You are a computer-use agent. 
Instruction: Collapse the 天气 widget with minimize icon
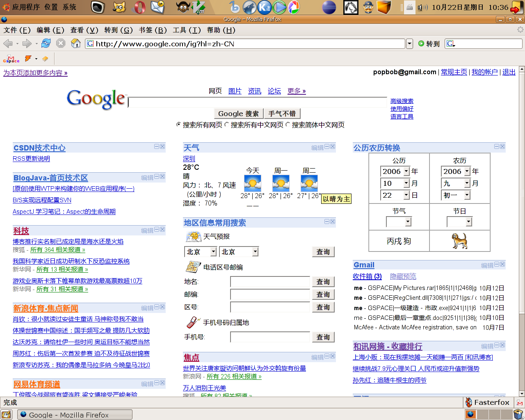(x=327, y=146)
